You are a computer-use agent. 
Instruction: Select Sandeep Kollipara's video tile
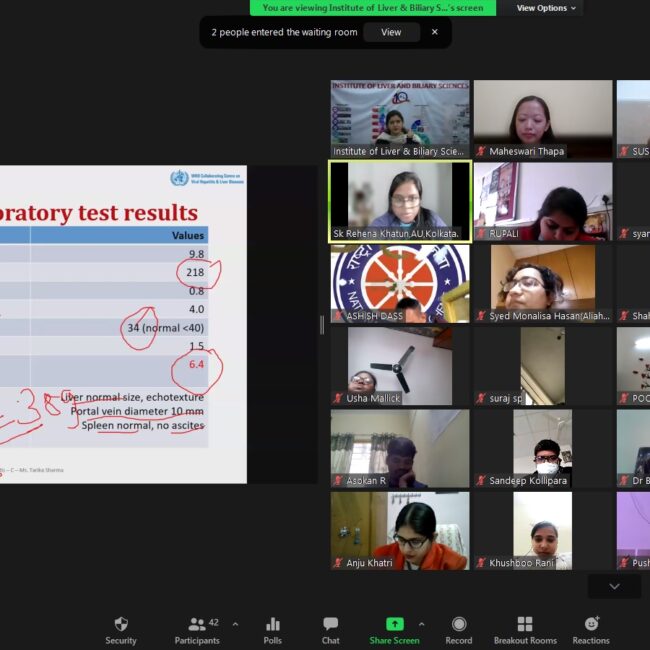coord(542,448)
